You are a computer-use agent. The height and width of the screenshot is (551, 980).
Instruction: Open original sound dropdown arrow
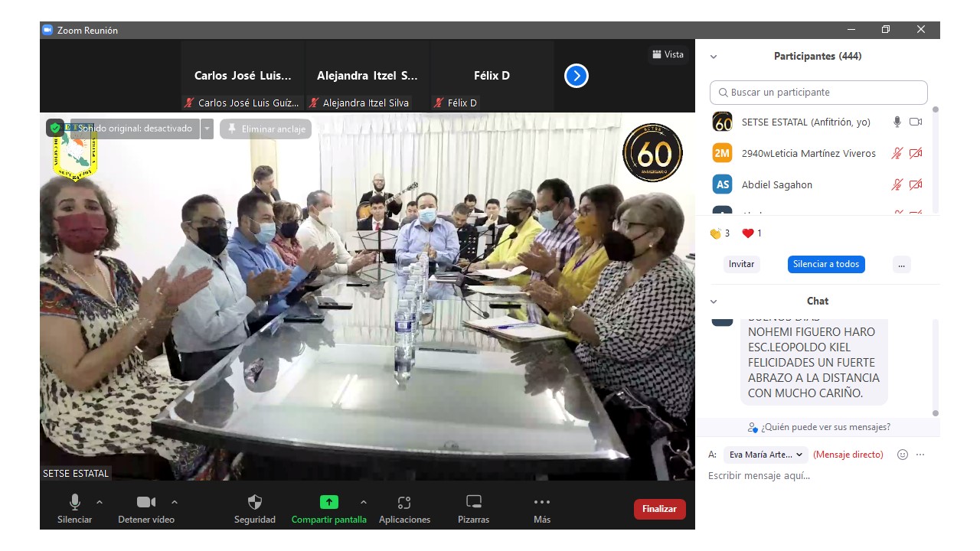point(207,129)
